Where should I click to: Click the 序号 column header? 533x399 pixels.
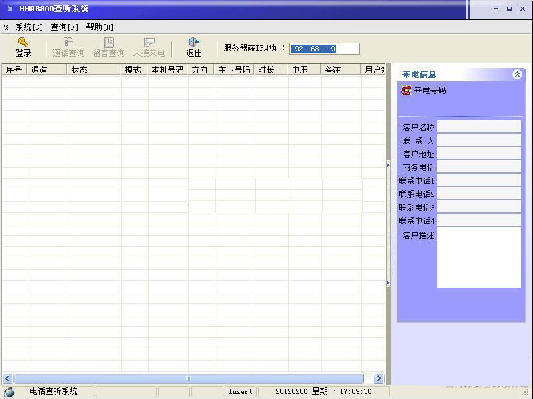[x=15, y=69]
